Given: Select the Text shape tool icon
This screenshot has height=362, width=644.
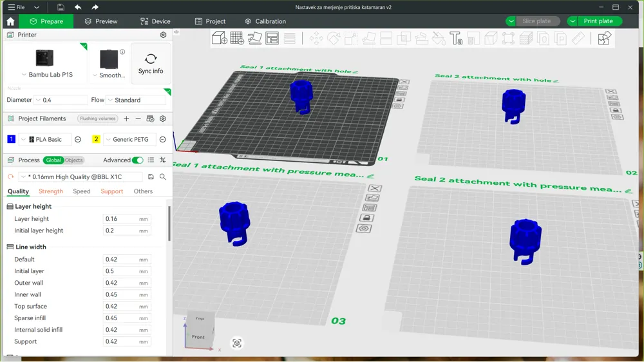Looking at the screenshot, I should click(456, 38).
